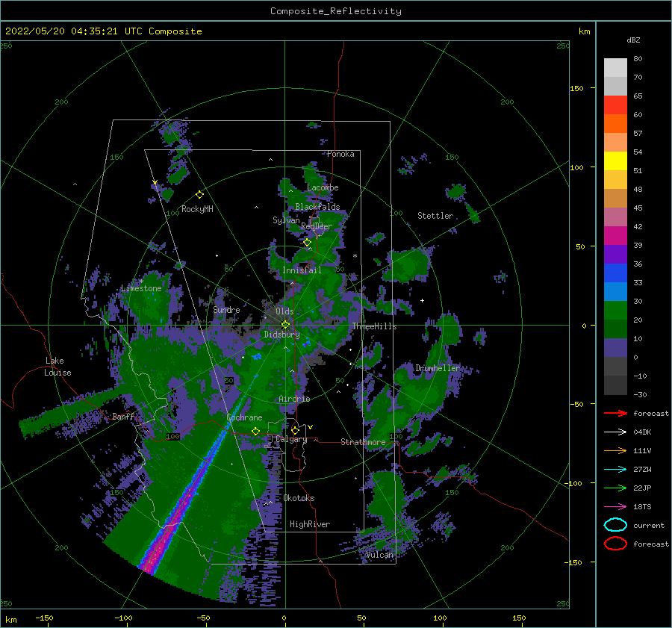This screenshot has height=628, width=672.
Task: Select the Vulcan town label
Action: [379, 555]
